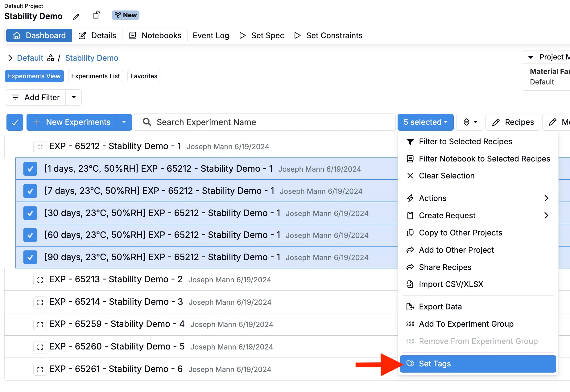Choose Import CSV/XLSX option
The width and height of the screenshot is (570, 392).
pos(478,284)
